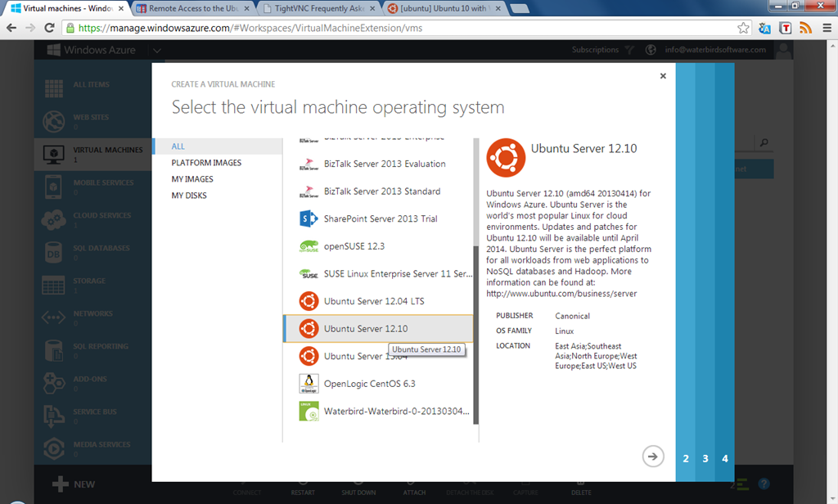
Task: Click the Waterbird image disc icon
Action: click(309, 411)
